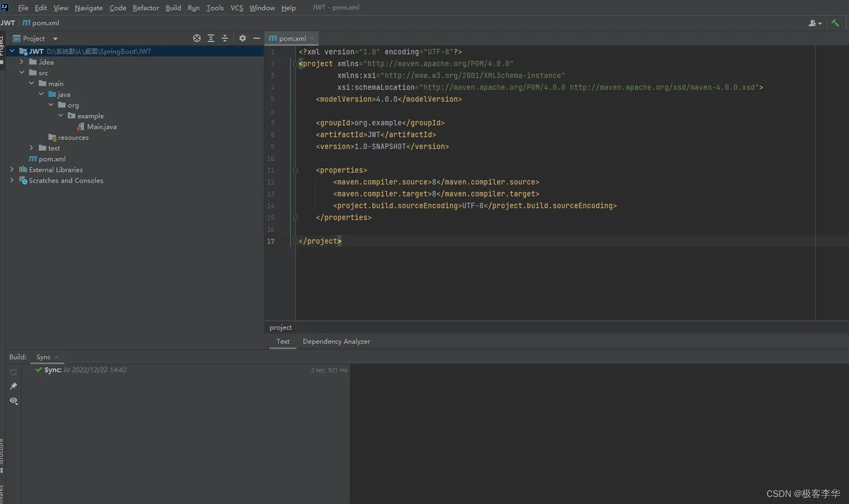The image size is (849, 504).
Task: Expand External Libraries node
Action: click(12, 170)
